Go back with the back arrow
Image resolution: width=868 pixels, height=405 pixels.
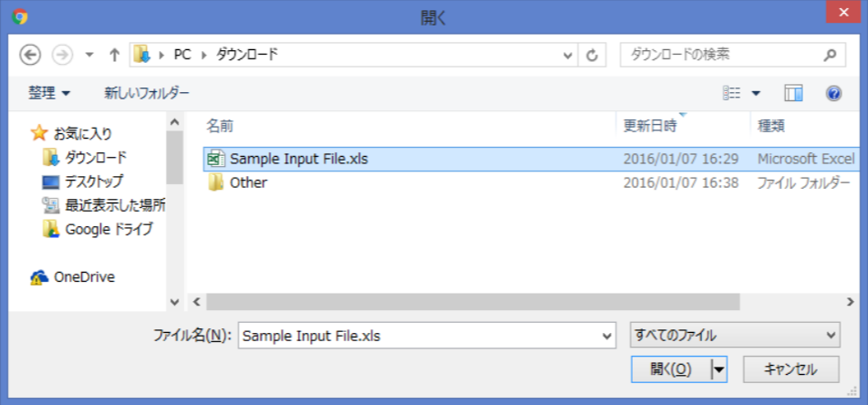[x=30, y=55]
